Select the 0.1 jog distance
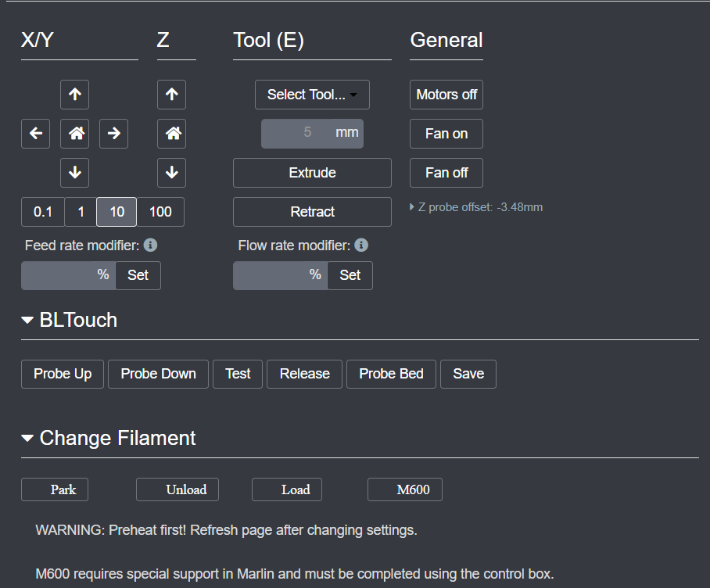Screen dimensions: 710x588 43,212
